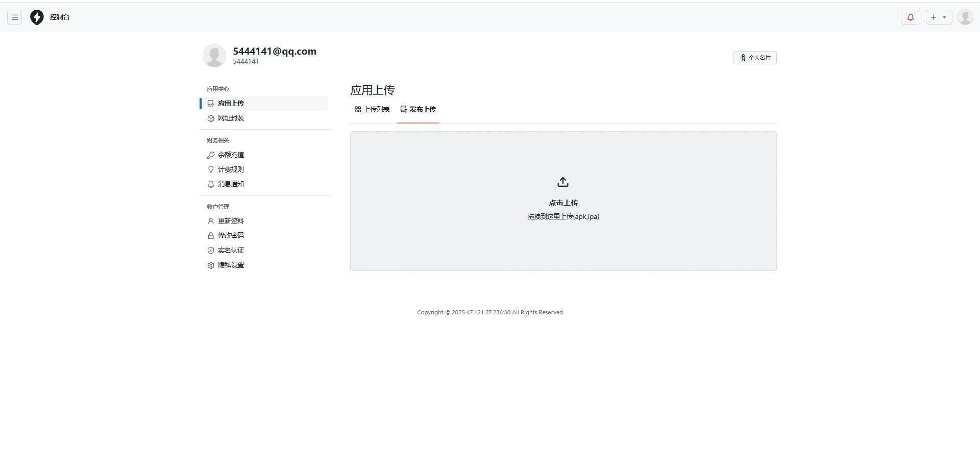The image size is (980, 470).
Task: Click the large profile avatar image
Action: click(x=214, y=56)
